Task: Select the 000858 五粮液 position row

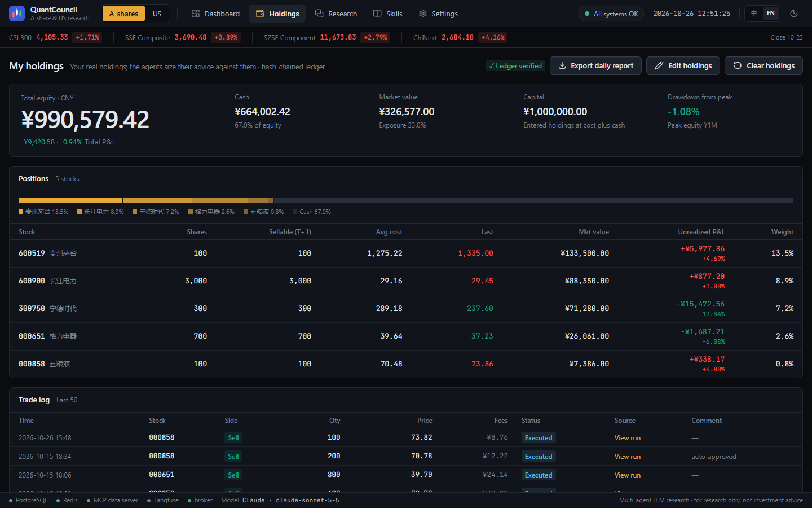Action: coord(406,364)
